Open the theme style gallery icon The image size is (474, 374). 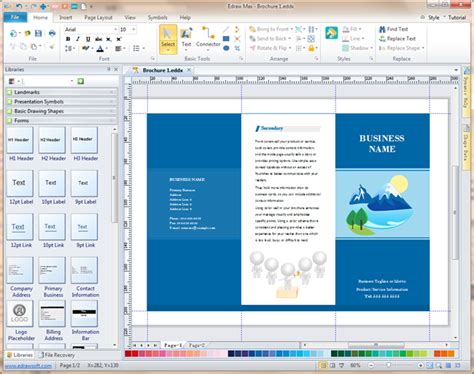(331, 33)
